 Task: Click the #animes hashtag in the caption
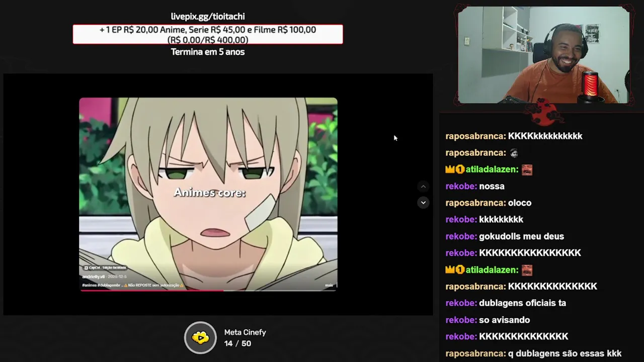89,285
